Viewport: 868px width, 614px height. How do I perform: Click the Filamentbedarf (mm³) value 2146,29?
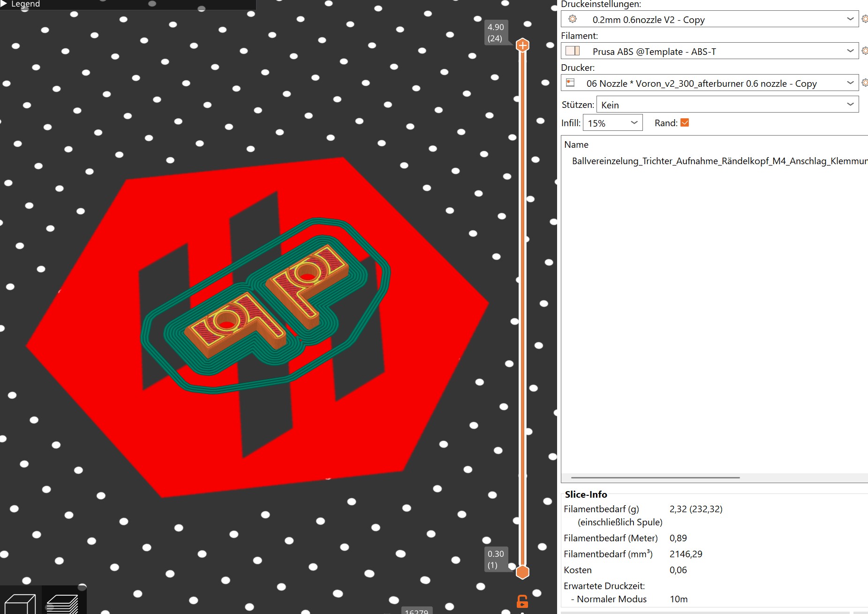click(x=686, y=554)
